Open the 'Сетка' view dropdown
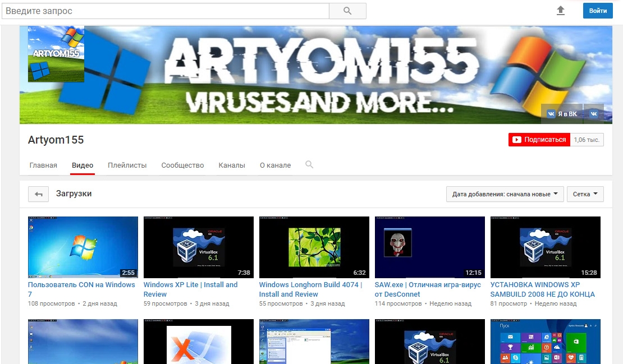 (x=585, y=194)
